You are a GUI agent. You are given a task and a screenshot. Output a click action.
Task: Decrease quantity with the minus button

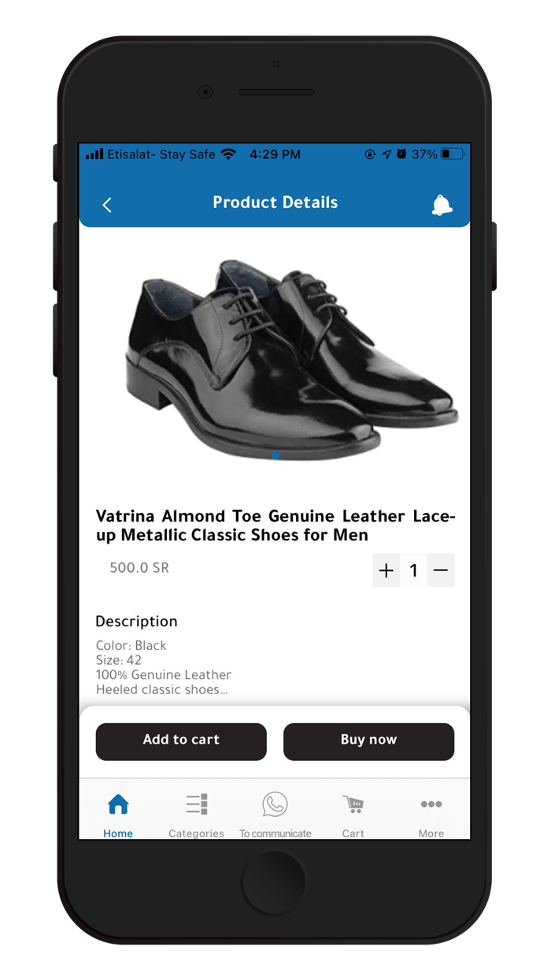(441, 570)
